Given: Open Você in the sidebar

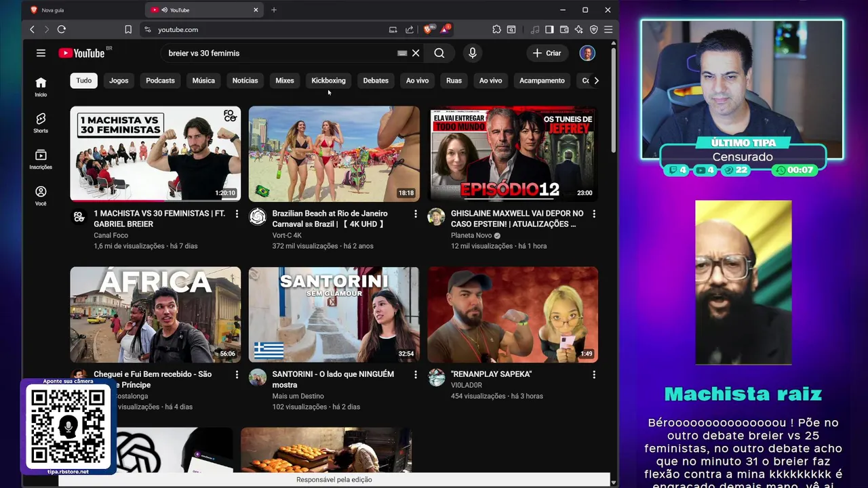Looking at the screenshot, I should 41,196.
